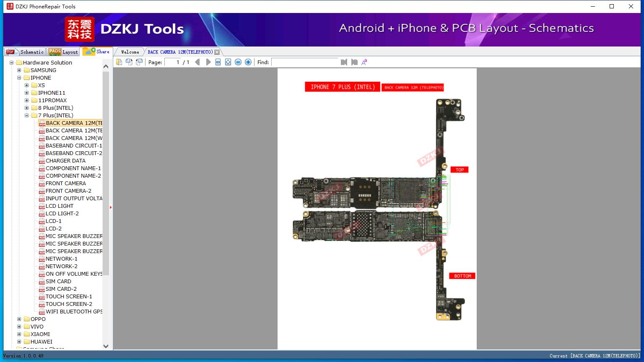
Task: Select the FRONT CAMERA document
Action: click(66, 183)
